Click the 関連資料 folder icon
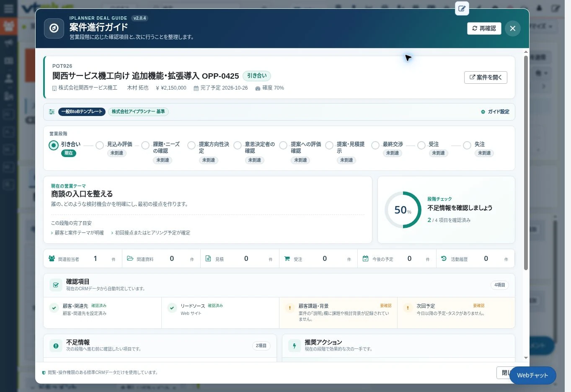The height and width of the screenshot is (392, 571). coord(130,259)
